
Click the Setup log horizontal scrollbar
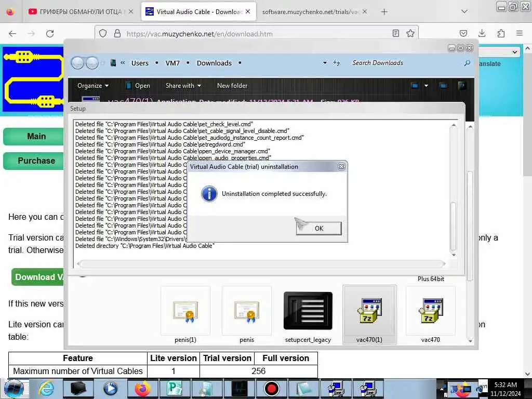261,263
